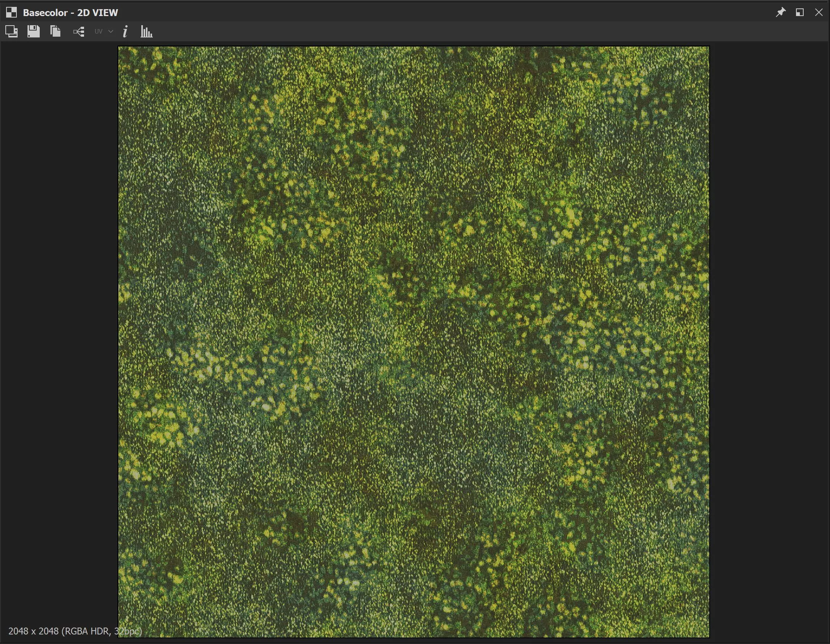Click the top-left corner of the texture image
830x644 pixels.
pos(120,49)
